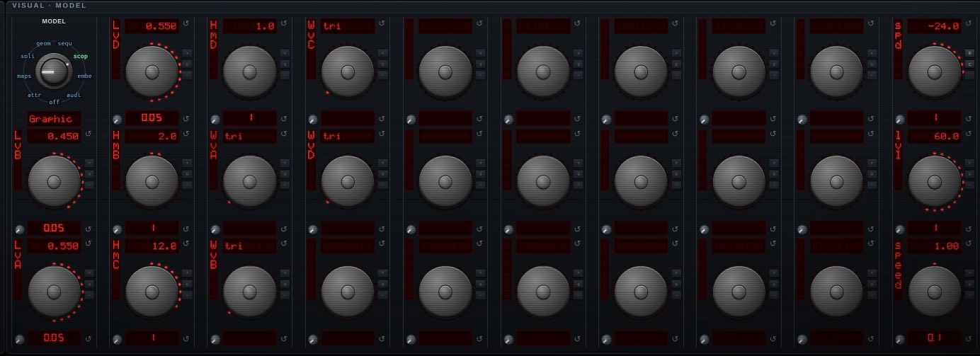Image resolution: width=980 pixels, height=356 pixels.
Task: Open the Graphic model type field
Action: 54,119
